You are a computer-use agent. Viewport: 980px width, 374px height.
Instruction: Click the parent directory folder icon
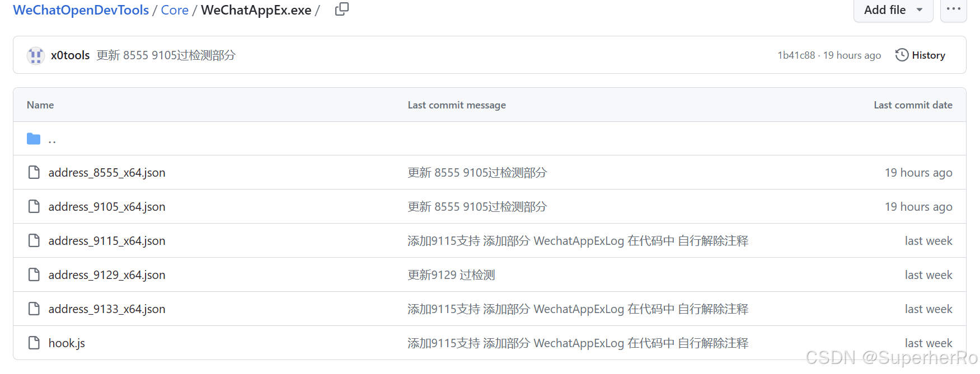point(34,139)
